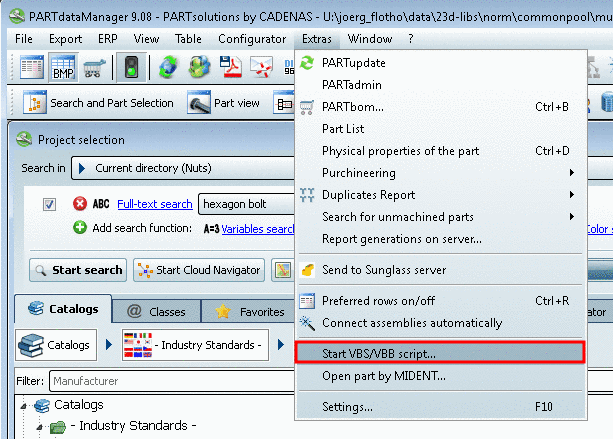Click the arrow after Industry Standards breadcrumb

[281, 344]
